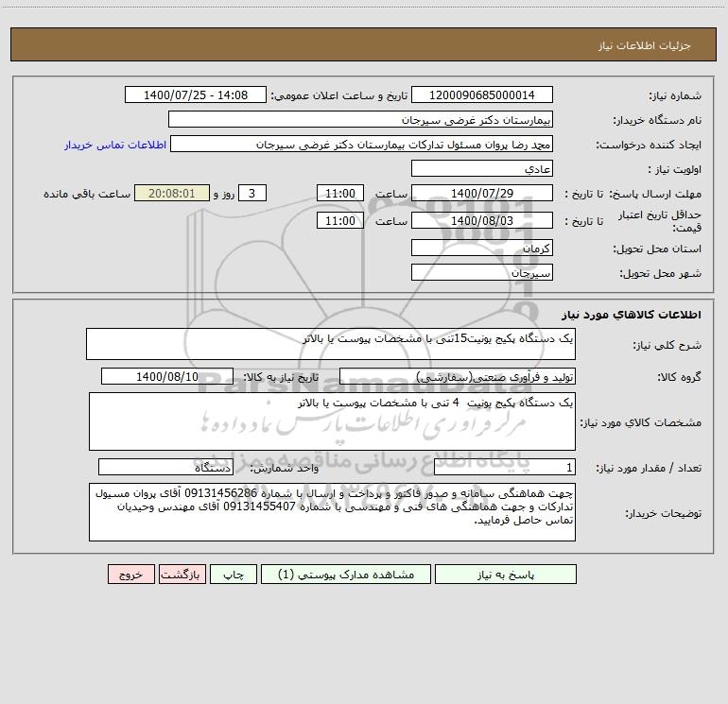Click the price validity time field 11:00
This screenshot has height=704, width=728.
[x=339, y=220]
